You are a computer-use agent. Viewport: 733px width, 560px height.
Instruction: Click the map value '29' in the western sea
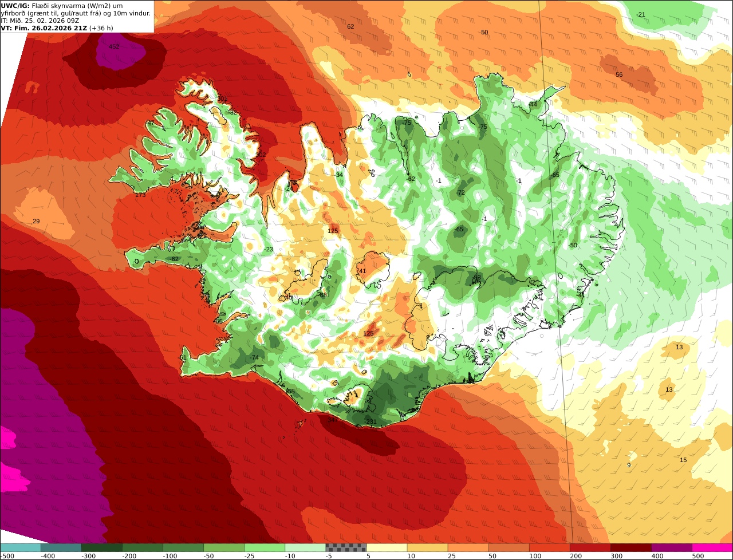(36, 221)
